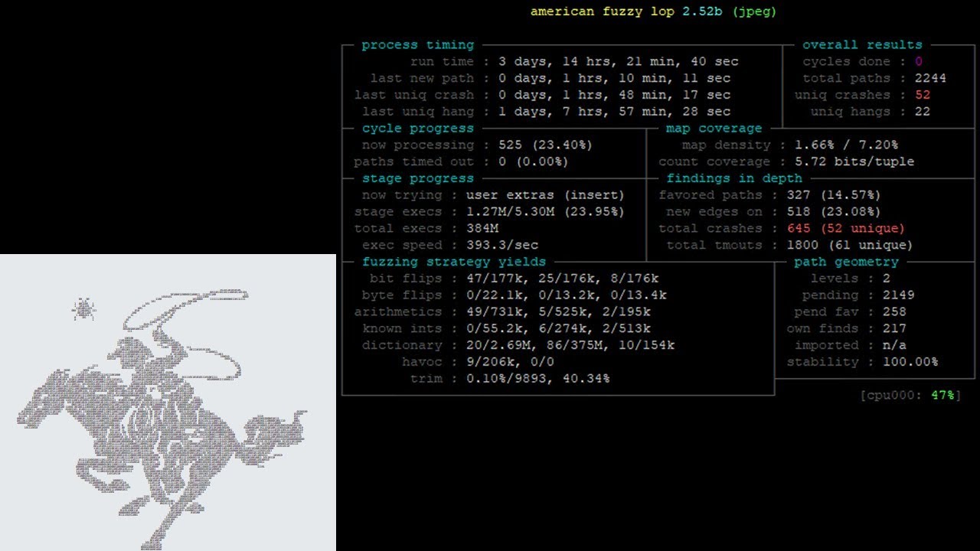Click total crashes value '645 (52 unique)'
Viewport: 980px width, 551px height.
[846, 229]
